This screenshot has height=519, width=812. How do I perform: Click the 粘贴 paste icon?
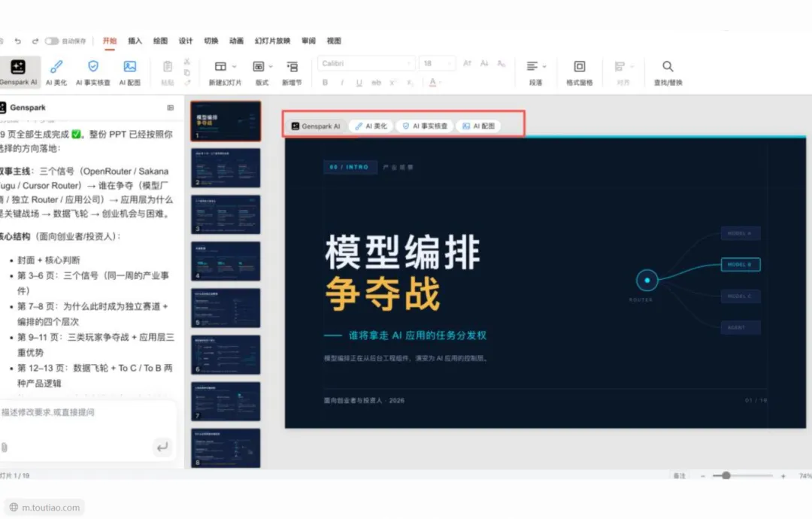pyautogui.click(x=167, y=67)
